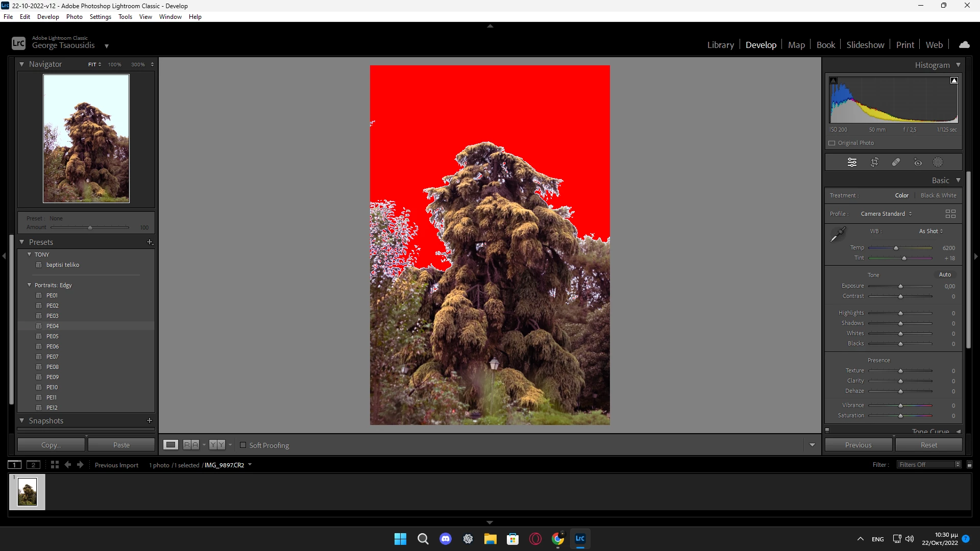Pick the White Balance Selector eyedropper
This screenshot has height=551, width=980.
point(838,234)
